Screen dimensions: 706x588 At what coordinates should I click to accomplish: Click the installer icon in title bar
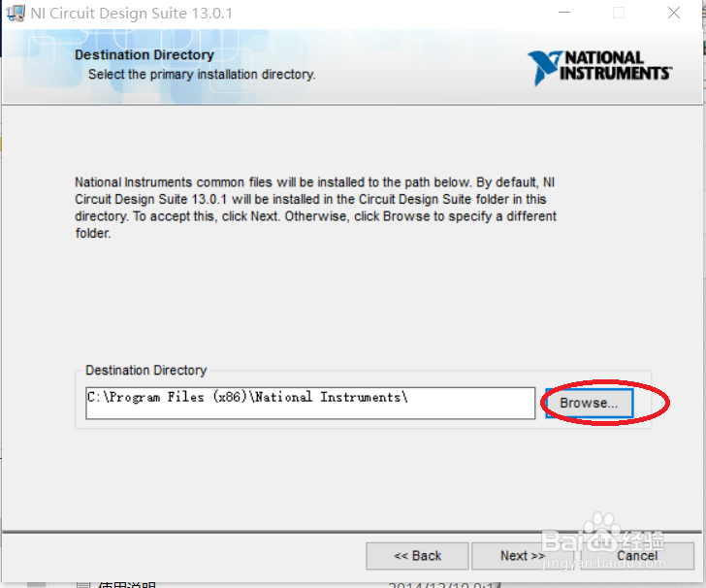(16, 13)
